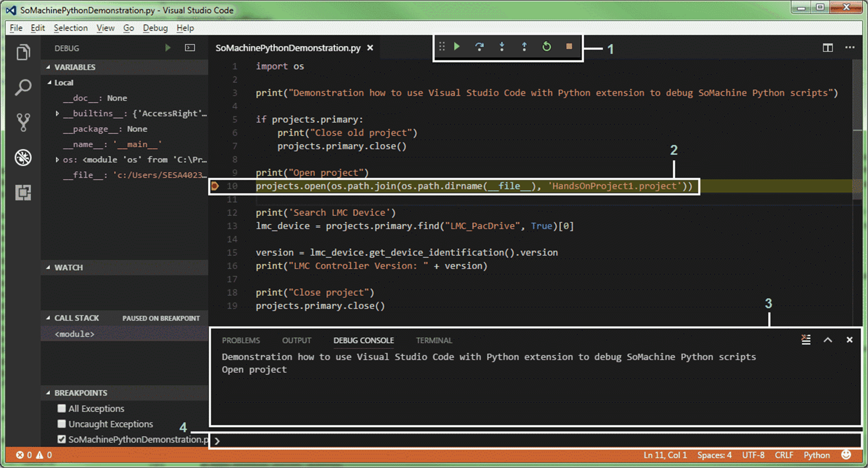Enable the Uncaught Exceptions checkbox

click(61, 424)
